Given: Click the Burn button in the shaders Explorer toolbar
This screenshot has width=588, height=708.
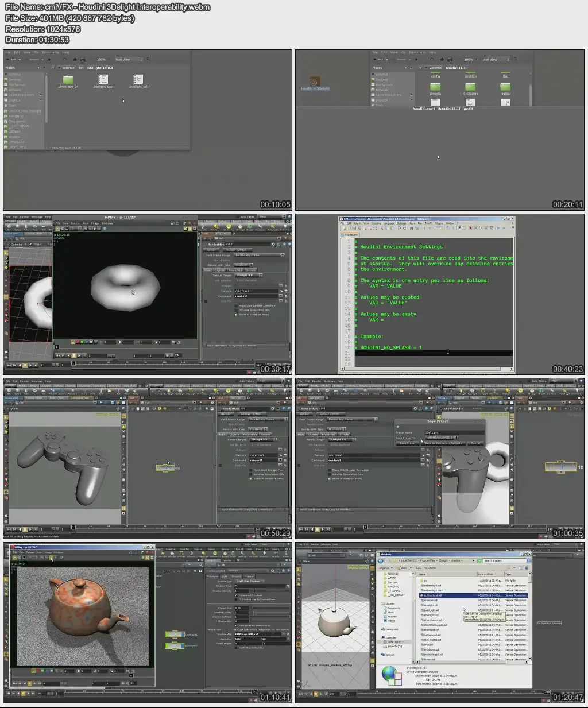Looking at the screenshot, I should tap(418, 568).
